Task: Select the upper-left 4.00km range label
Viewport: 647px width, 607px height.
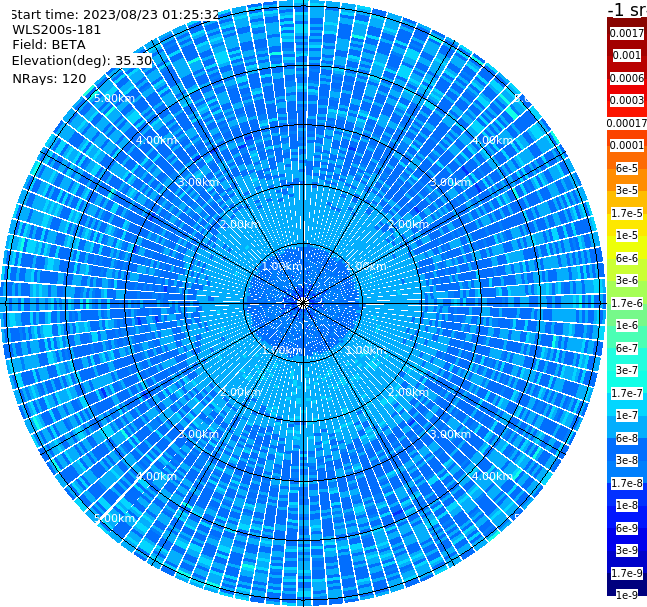Action: click(156, 140)
